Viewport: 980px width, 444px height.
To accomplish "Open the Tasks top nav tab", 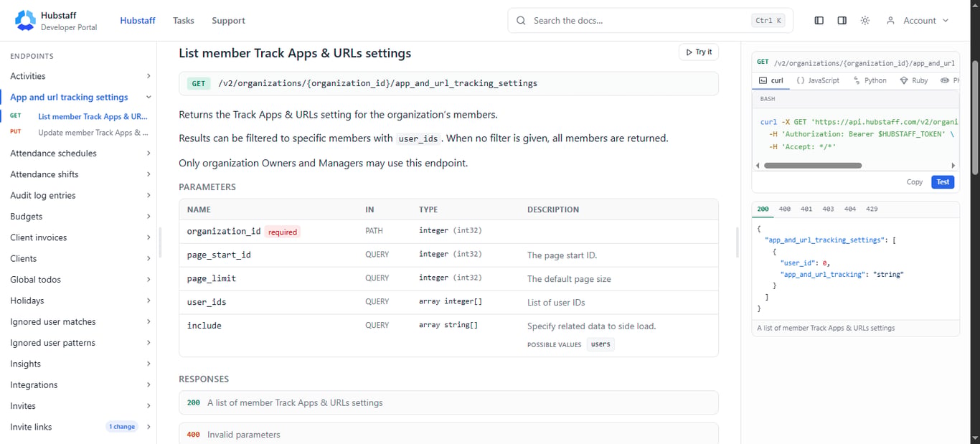I will (x=184, y=21).
